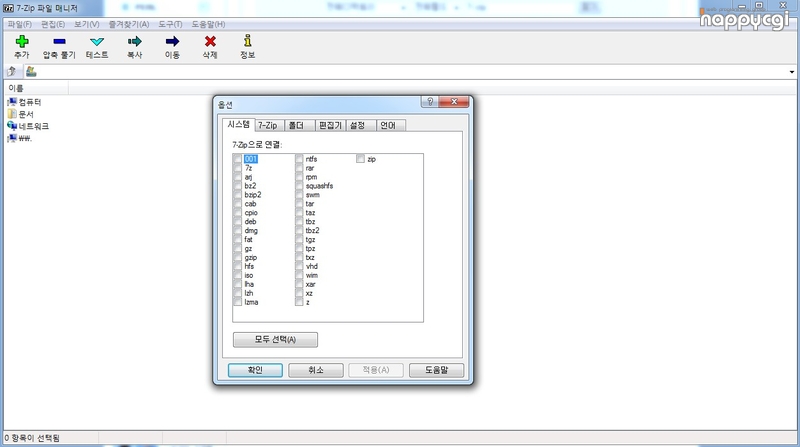Select the dmg extension label

(x=251, y=231)
